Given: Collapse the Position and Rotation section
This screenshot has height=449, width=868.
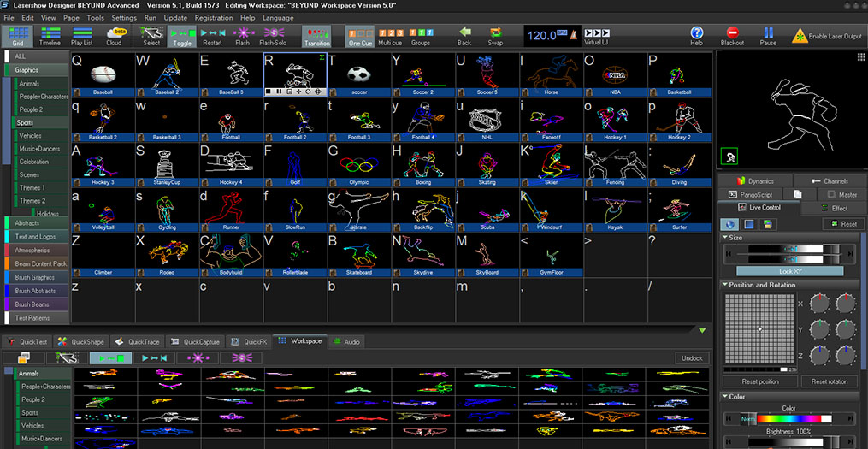Looking at the screenshot, I should point(726,285).
